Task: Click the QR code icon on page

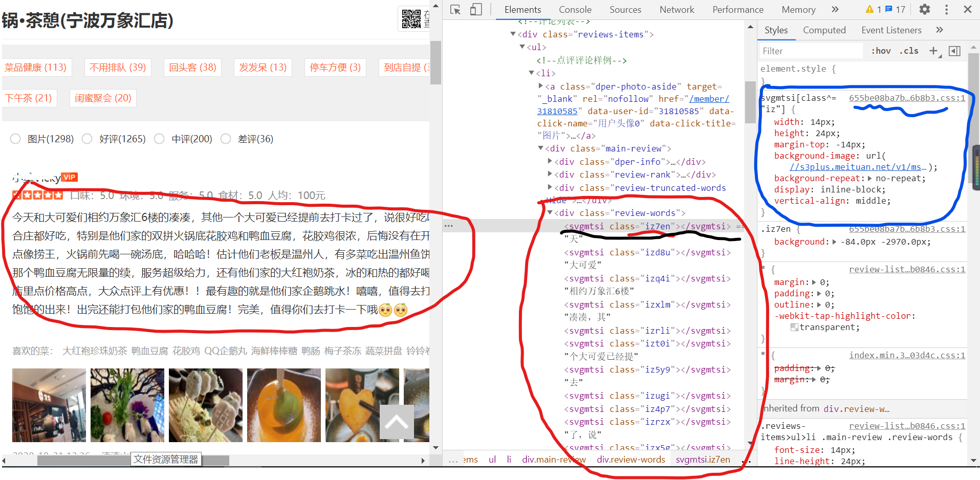Action: [411, 19]
